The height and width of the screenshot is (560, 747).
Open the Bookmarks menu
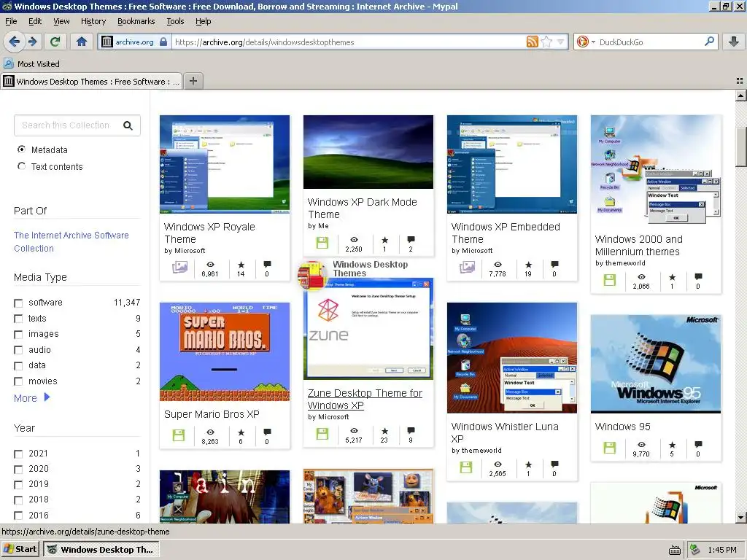(x=136, y=21)
